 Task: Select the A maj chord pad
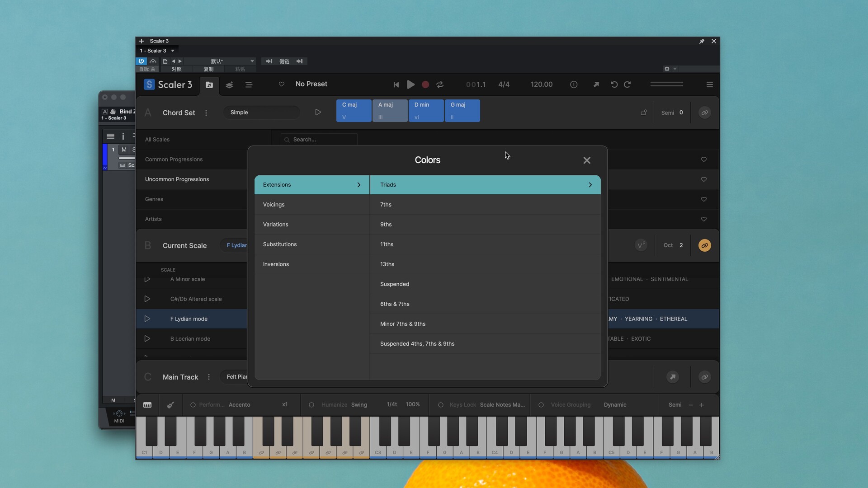[390, 111]
